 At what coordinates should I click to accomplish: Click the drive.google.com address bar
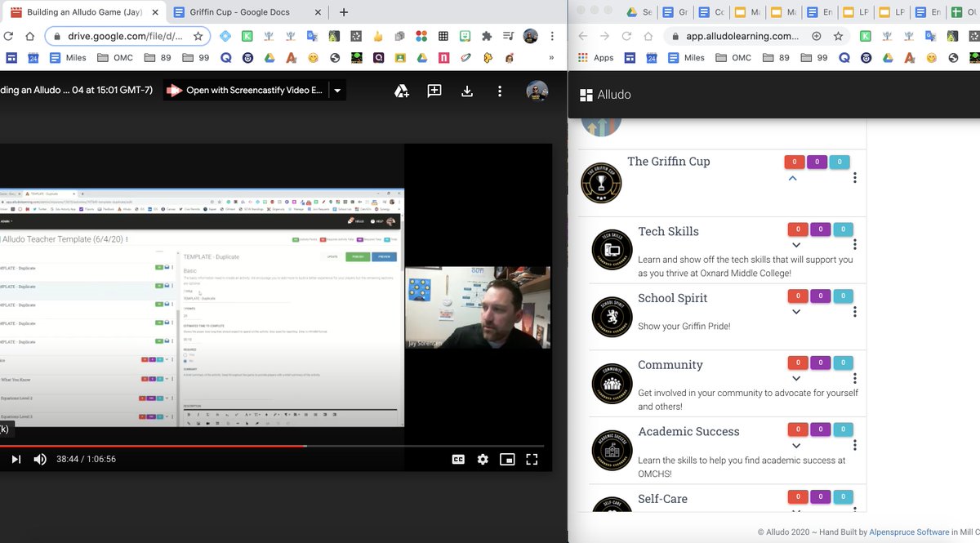coord(129,36)
